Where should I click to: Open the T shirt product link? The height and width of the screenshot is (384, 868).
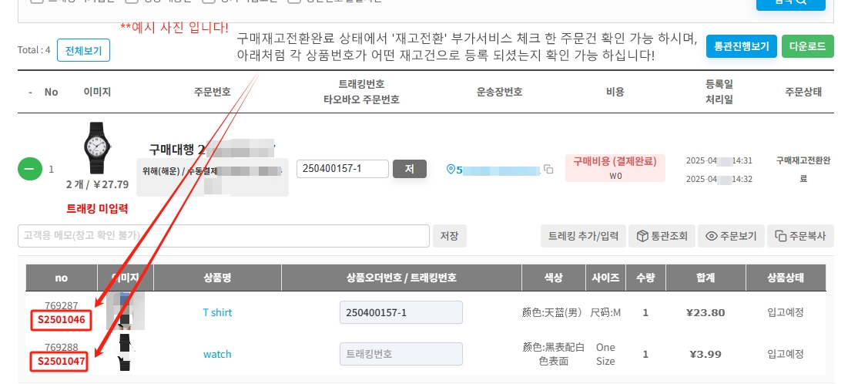(217, 312)
